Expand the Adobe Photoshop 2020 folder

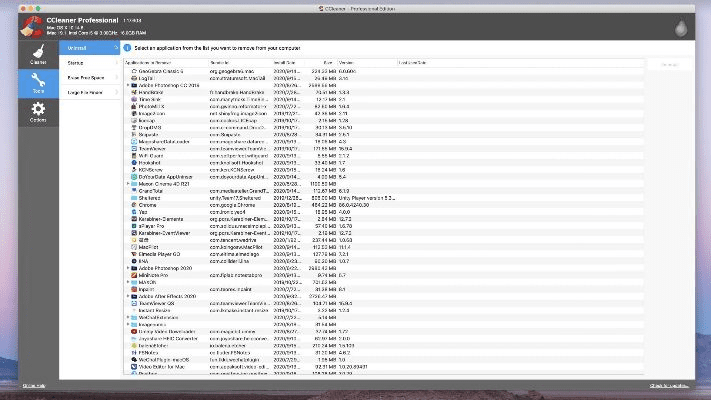click(127, 268)
